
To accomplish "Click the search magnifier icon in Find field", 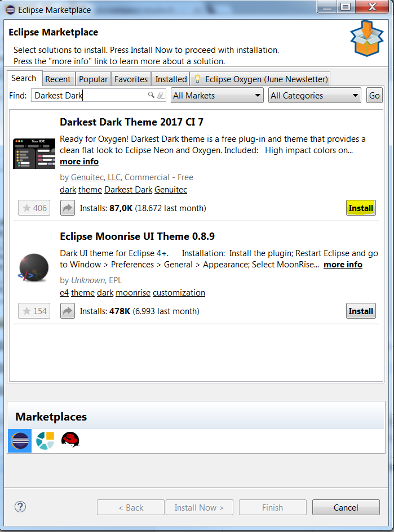I will [x=151, y=95].
